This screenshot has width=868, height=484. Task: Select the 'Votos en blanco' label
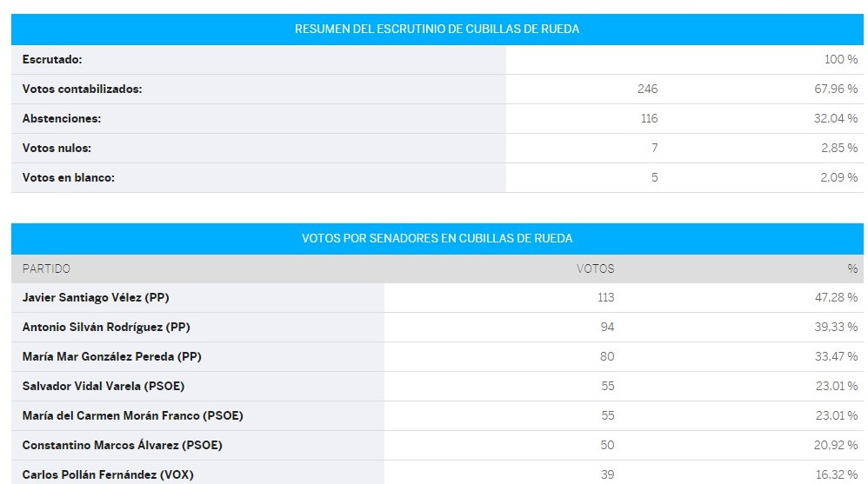(68, 177)
